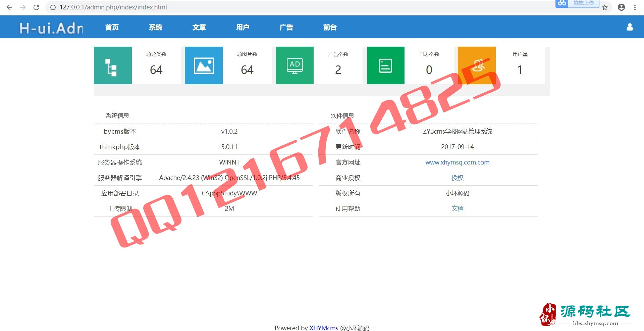Viewport: 644px width, 331px height.
Task: Open the 文档 help link
Action: point(458,209)
